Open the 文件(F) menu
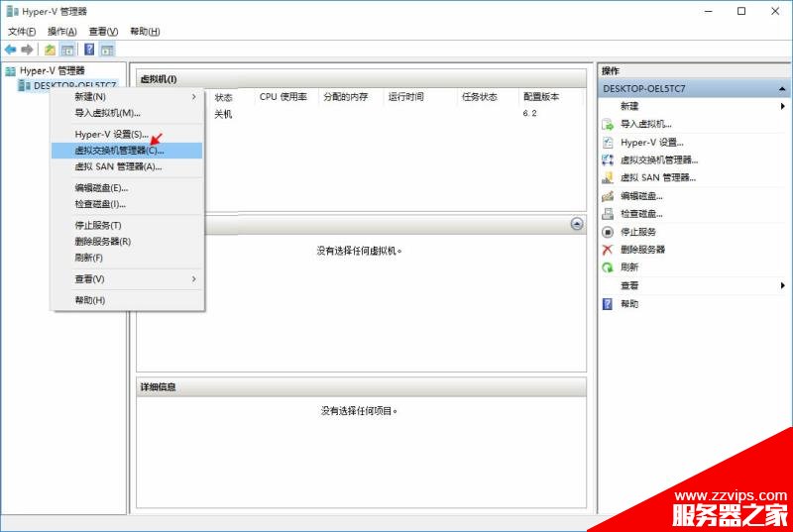793x532 pixels. pos(22,32)
